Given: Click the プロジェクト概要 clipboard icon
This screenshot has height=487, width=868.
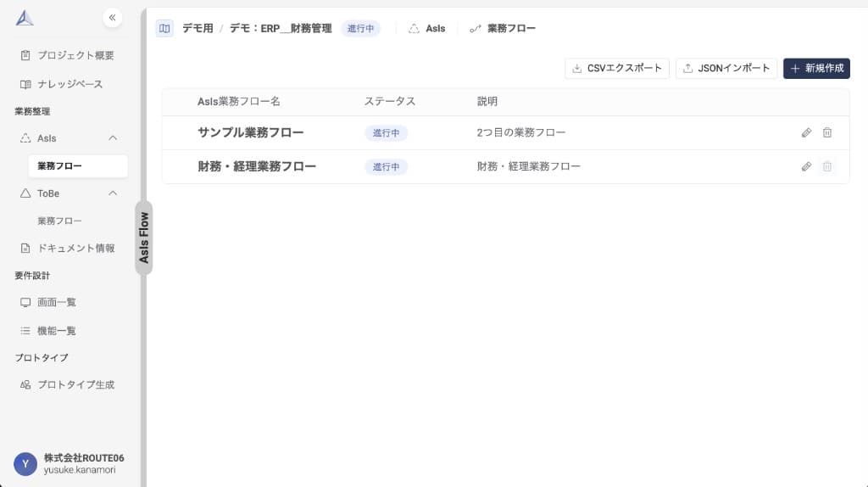Looking at the screenshot, I should [25, 55].
